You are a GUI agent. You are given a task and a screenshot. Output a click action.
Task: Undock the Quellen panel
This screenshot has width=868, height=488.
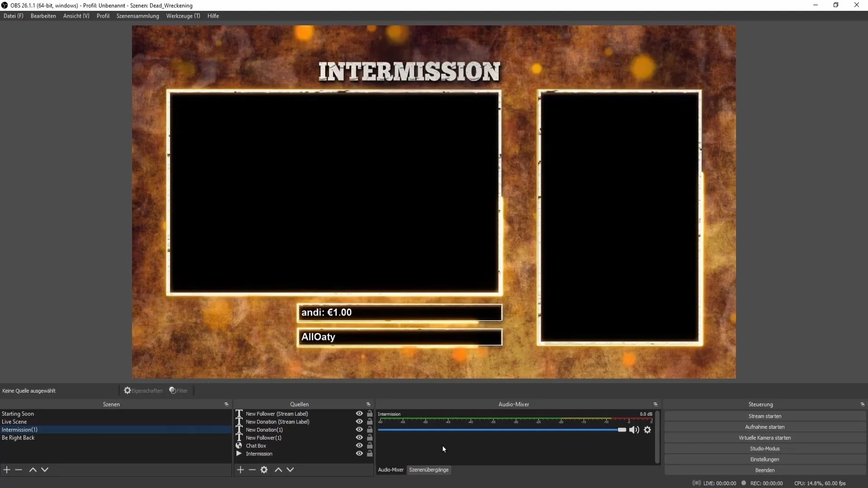[x=368, y=404]
